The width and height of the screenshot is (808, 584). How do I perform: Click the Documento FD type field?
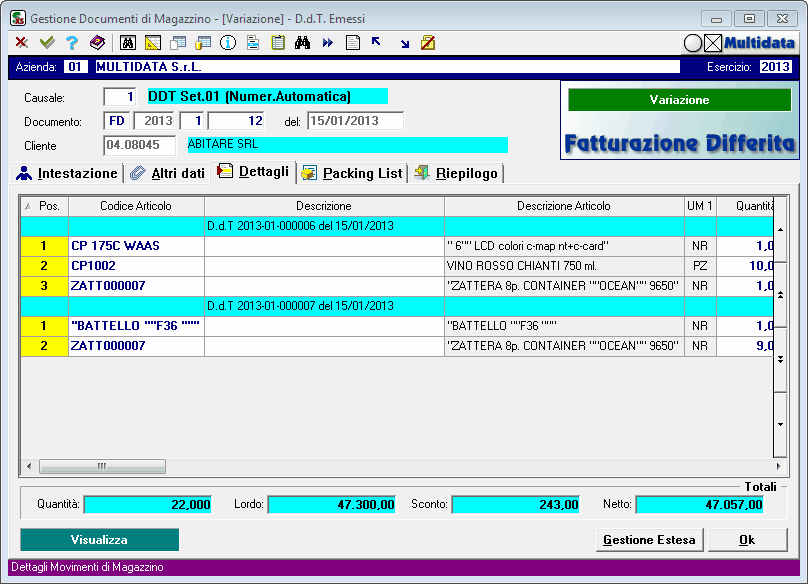point(116,121)
